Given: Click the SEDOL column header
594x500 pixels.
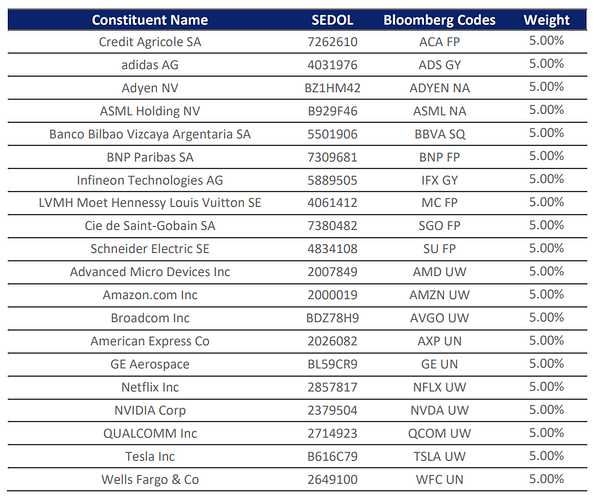Looking at the screenshot, I should 332,20.
